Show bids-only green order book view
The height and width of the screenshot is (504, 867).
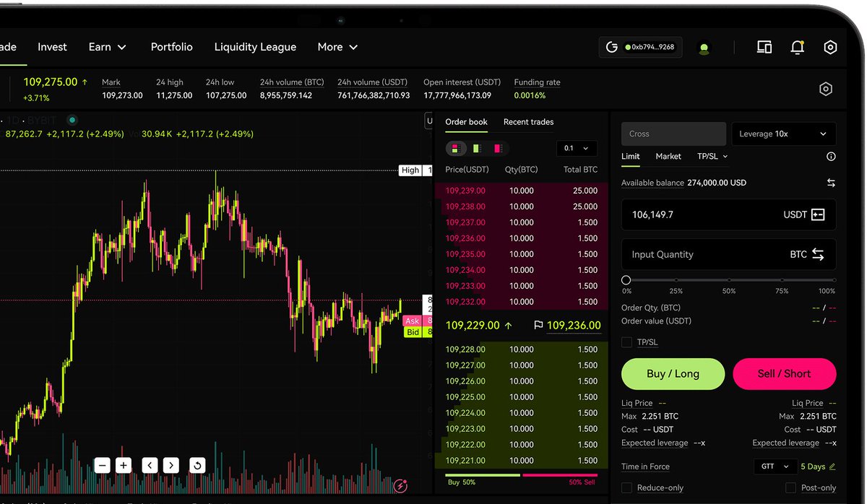[x=477, y=148]
